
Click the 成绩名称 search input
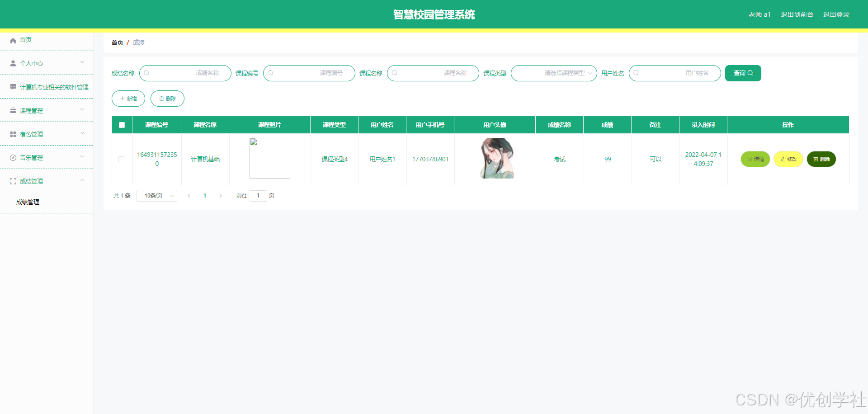(x=185, y=73)
